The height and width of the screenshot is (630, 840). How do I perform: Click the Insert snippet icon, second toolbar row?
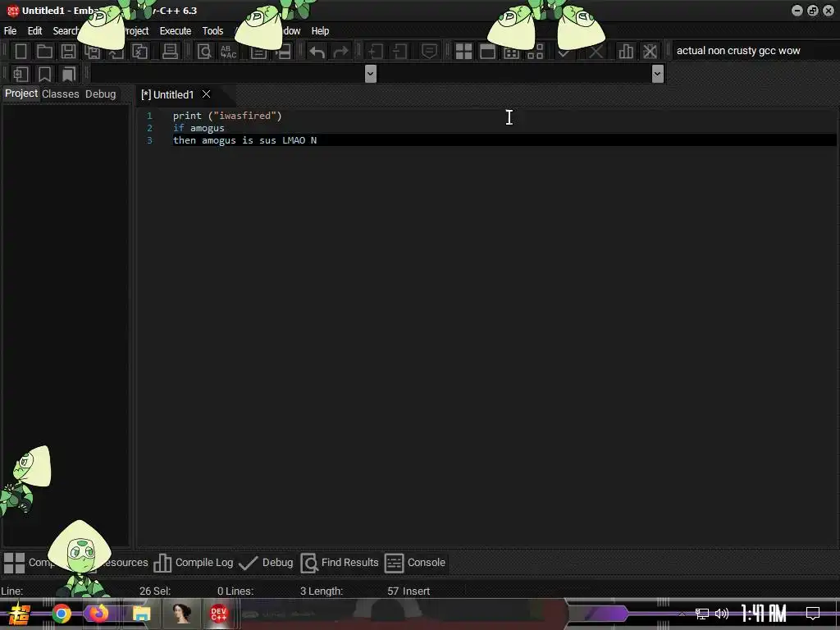tap(21, 74)
